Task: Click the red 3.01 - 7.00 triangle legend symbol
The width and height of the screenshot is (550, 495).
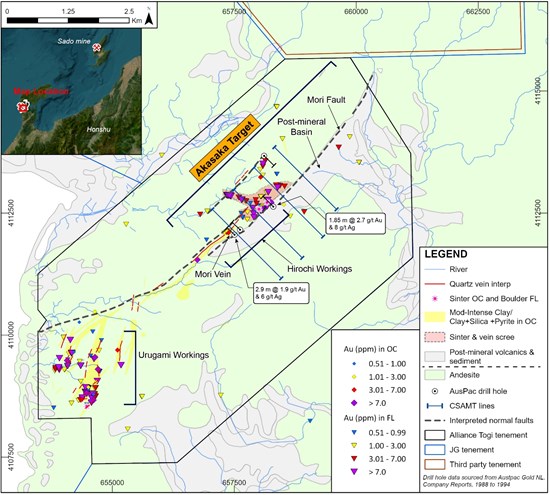Action: 354,459
